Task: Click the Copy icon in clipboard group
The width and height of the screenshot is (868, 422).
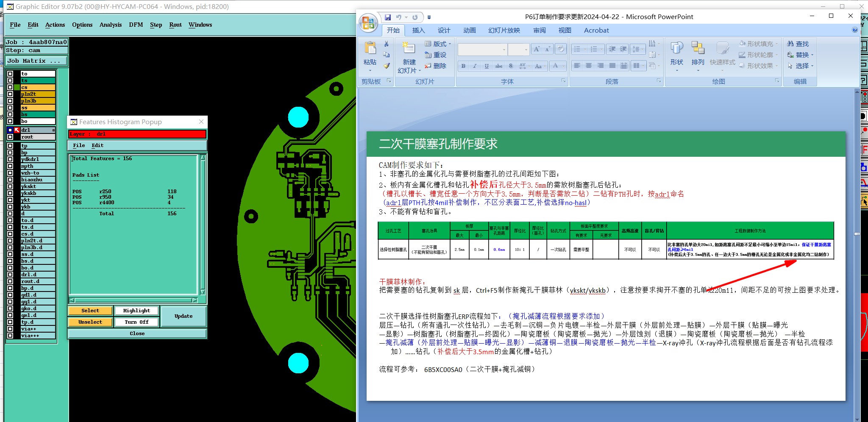Action: pos(386,55)
